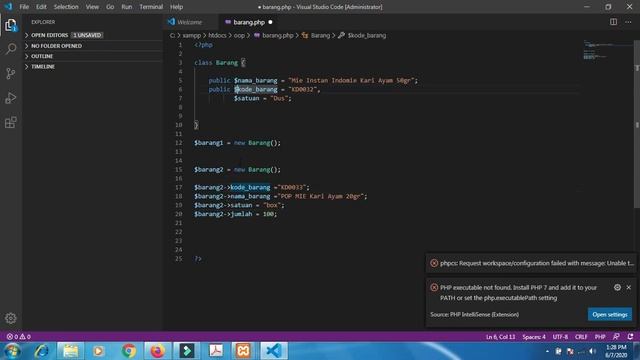Click $kode_barang breadcrumb segment
This screenshot has width=640, height=360.
tap(367, 36)
